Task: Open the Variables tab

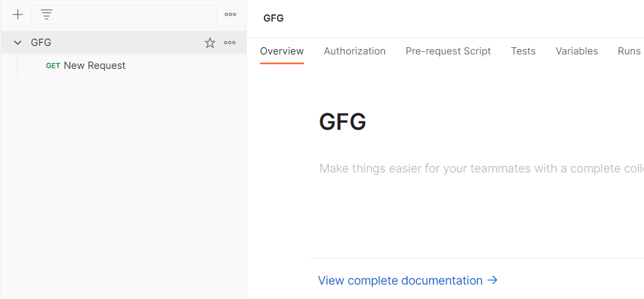Action: [x=576, y=51]
